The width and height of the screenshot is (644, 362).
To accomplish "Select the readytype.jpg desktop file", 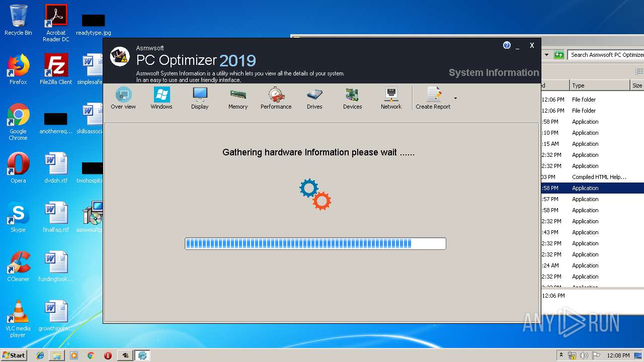I will tap(94, 24).
